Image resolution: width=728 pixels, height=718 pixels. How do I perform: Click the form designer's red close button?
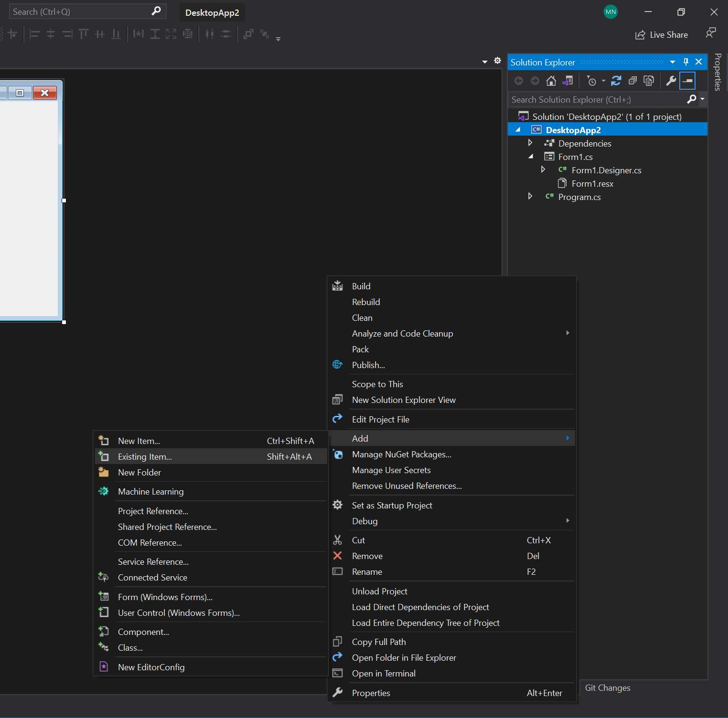point(45,93)
